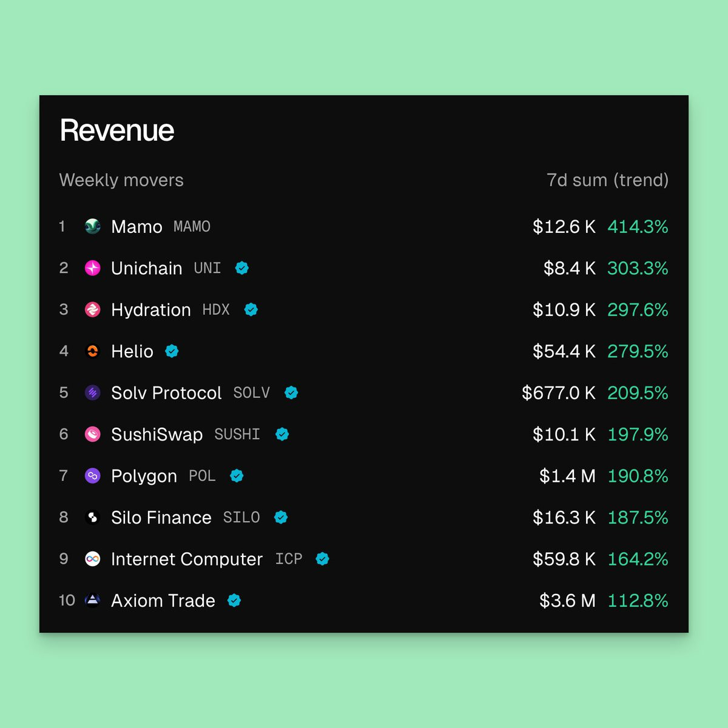Click verified badge next to Unichain UNI
Image resolution: width=728 pixels, height=728 pixels.
242,268
